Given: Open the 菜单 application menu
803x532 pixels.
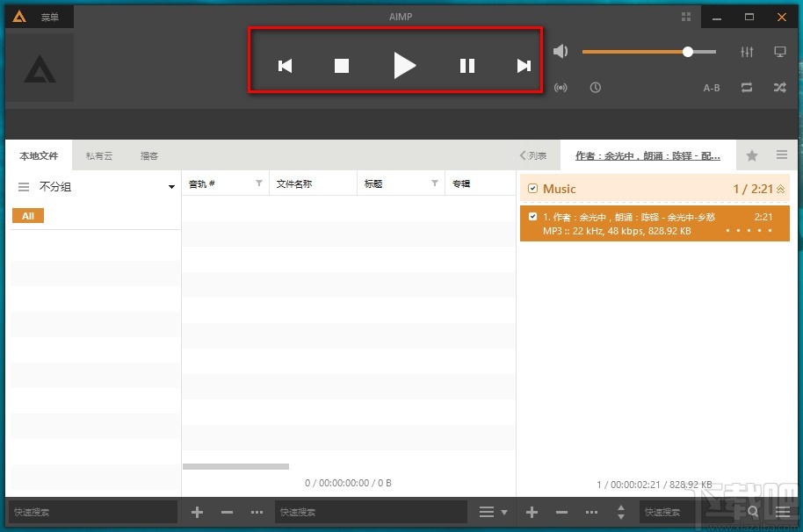Looking at the screenshot, I should click(48, 16).
